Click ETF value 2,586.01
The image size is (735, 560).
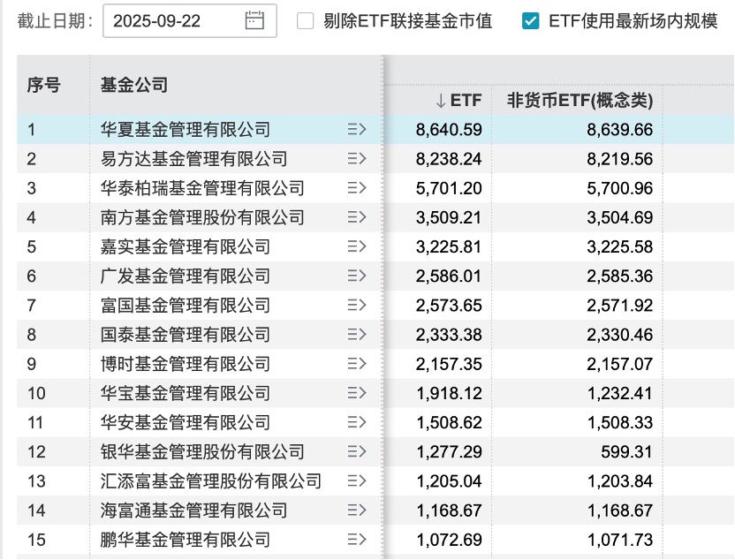point(449,276)
